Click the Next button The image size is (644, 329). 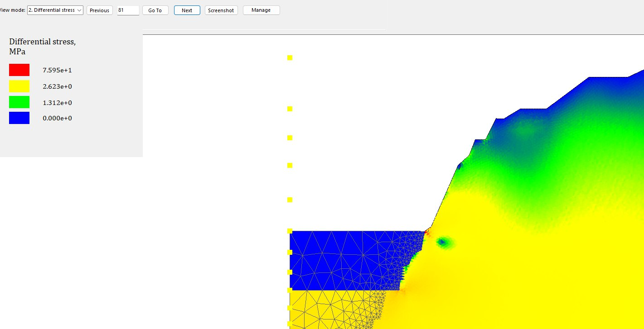coord(187,10)
